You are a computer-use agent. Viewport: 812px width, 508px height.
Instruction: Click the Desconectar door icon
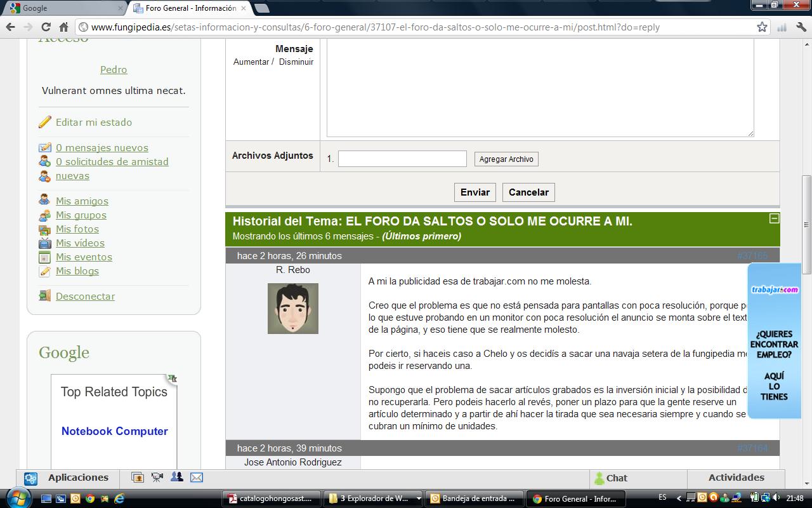[44, 296]
